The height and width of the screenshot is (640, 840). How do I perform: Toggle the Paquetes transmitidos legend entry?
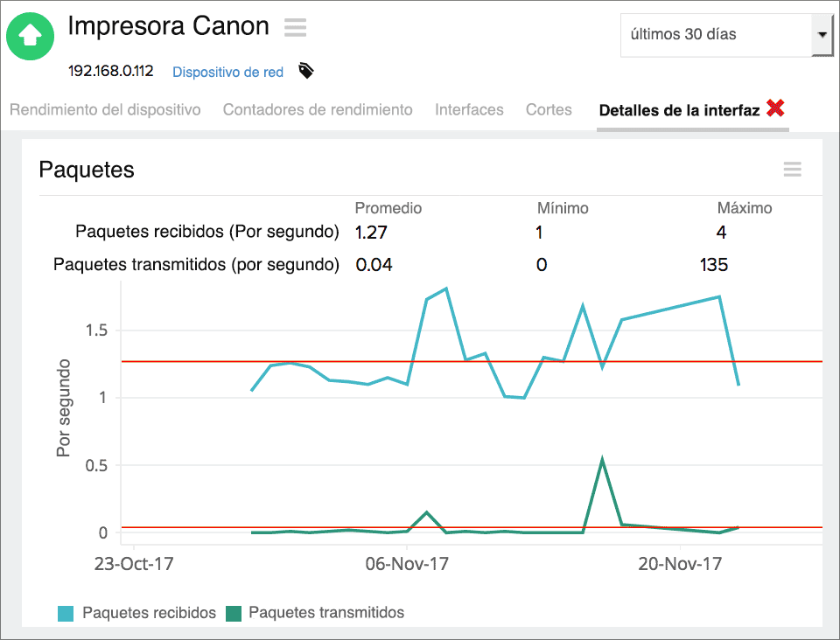point(327,612)
